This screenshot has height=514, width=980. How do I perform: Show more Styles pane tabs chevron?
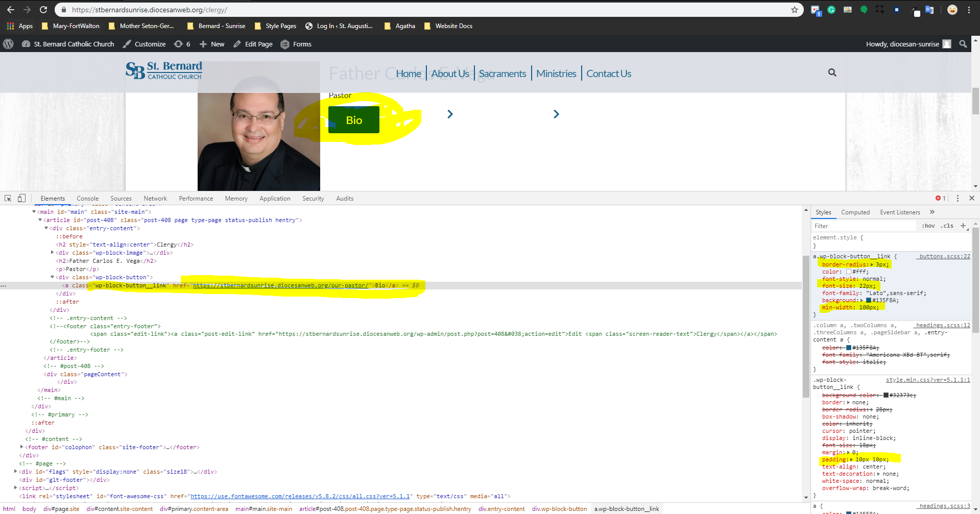pos(932,212)
